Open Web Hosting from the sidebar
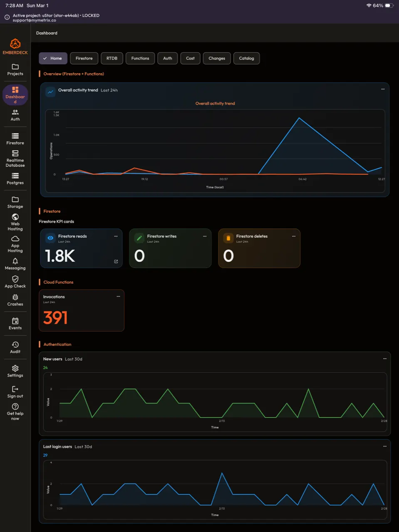 [15, 218]
